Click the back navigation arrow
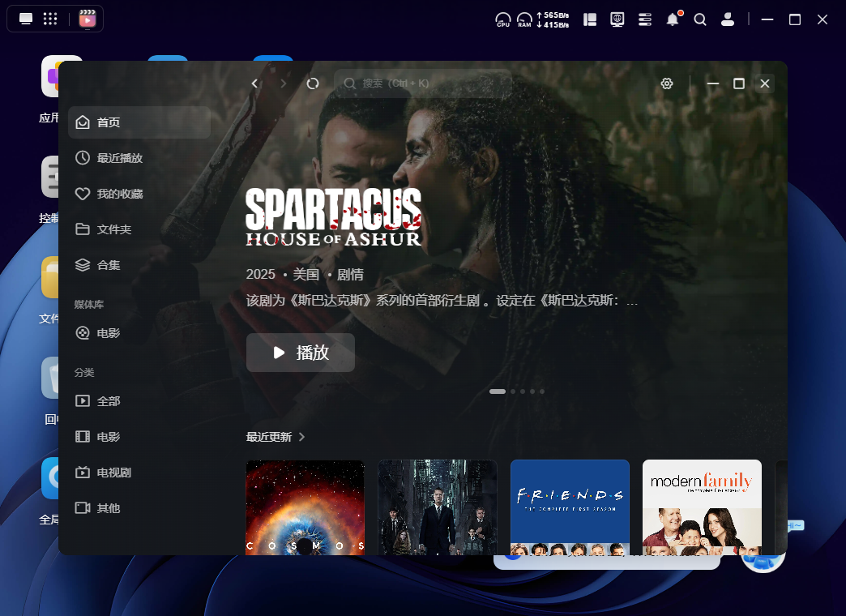Viewport: 846px width, 616px height. (x=255, y=83)
